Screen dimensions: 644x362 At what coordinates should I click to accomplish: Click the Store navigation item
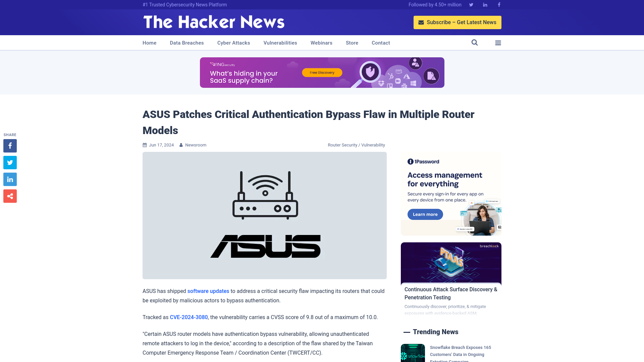[352, 43]
